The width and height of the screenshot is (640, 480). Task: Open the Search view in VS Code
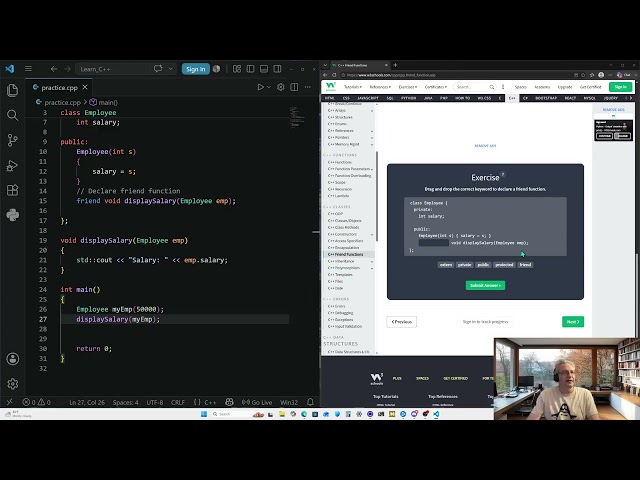click(13, 115)
